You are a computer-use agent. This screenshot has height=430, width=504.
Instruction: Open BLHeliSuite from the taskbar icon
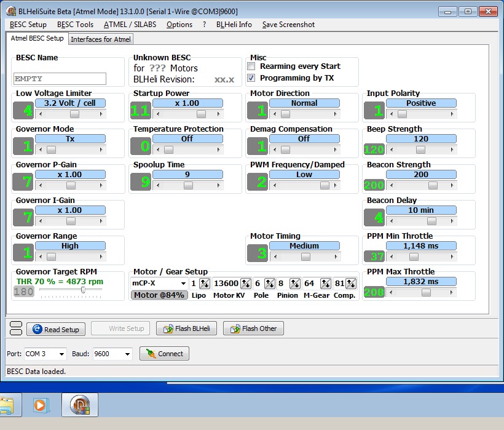(80, 405)
